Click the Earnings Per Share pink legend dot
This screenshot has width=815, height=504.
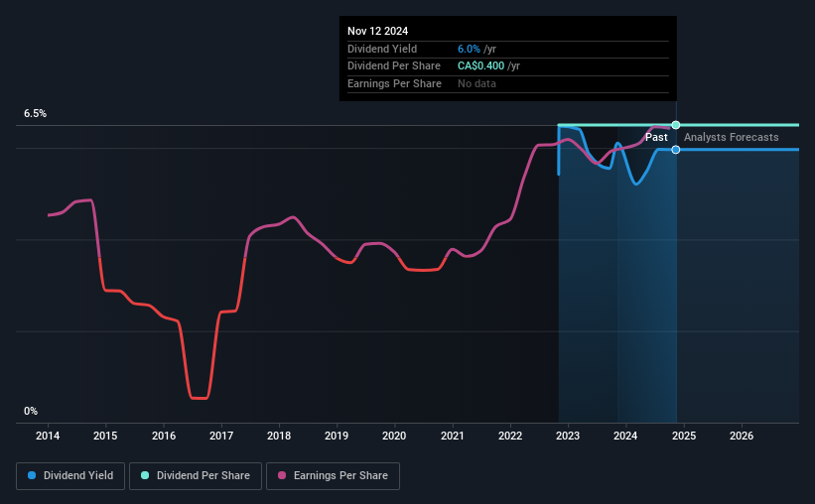282,475
